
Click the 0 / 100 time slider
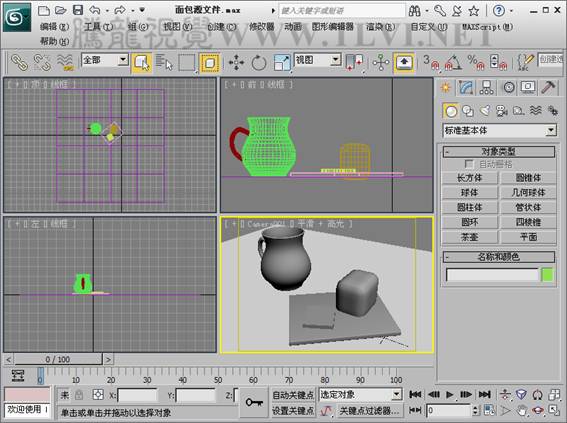pyautogui.click(x=58, y=359)
